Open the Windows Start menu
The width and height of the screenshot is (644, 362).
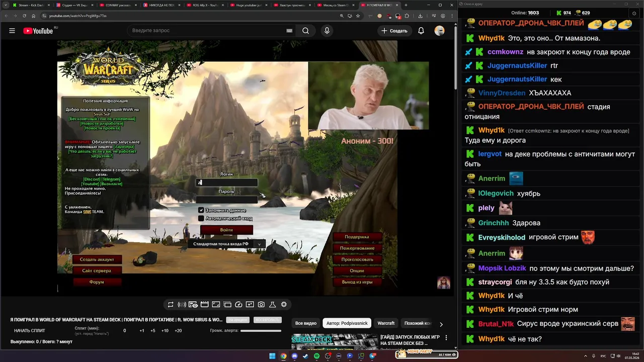tap(272, 356)
